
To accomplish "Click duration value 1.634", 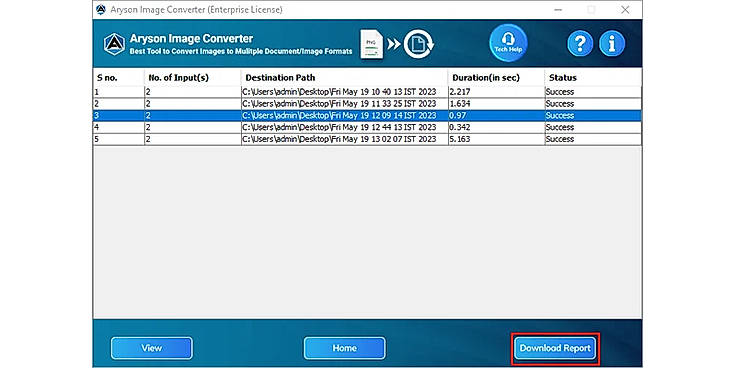I will pyautogui.click(x=496, y=104).
